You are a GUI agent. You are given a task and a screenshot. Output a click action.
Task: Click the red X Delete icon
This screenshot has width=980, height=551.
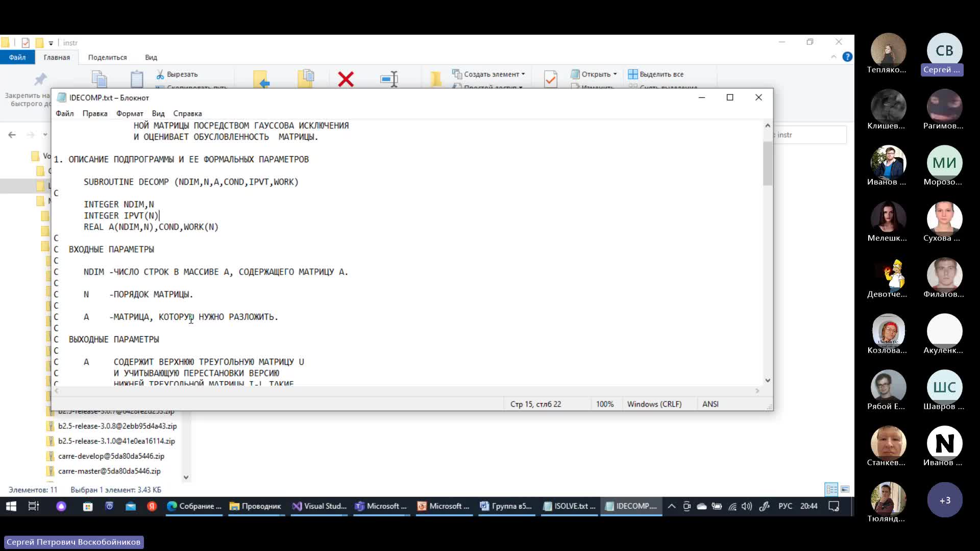(346, 79)
